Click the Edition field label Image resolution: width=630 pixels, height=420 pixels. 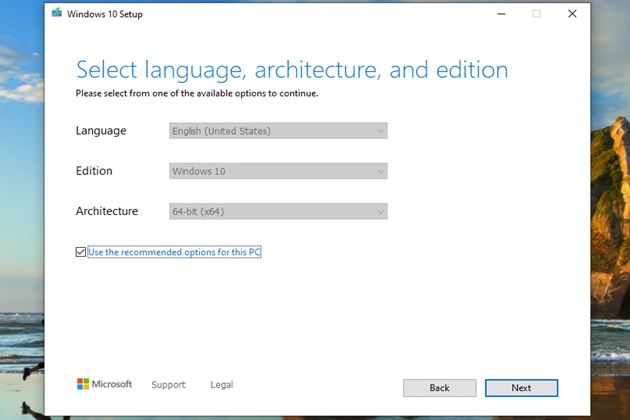point(94,171)
